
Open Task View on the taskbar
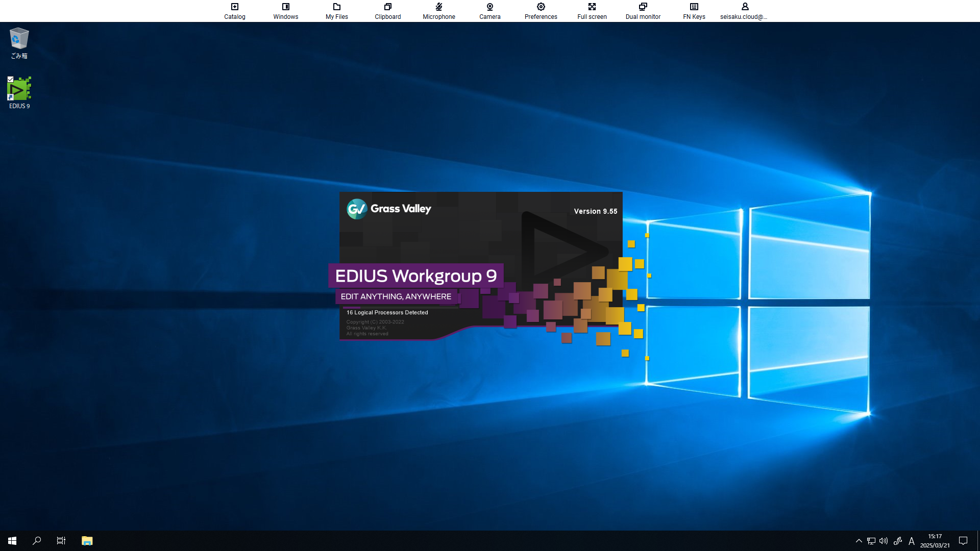coord(61,541)
